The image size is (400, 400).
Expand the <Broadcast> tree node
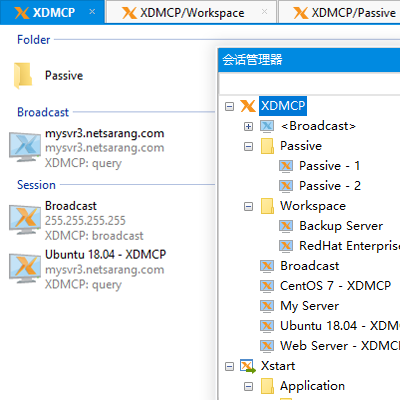click(x=248, y=126)
